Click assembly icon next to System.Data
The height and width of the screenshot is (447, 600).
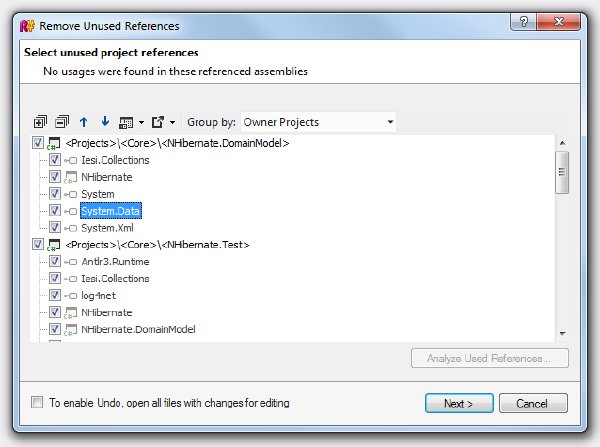[x=70, y=211]
